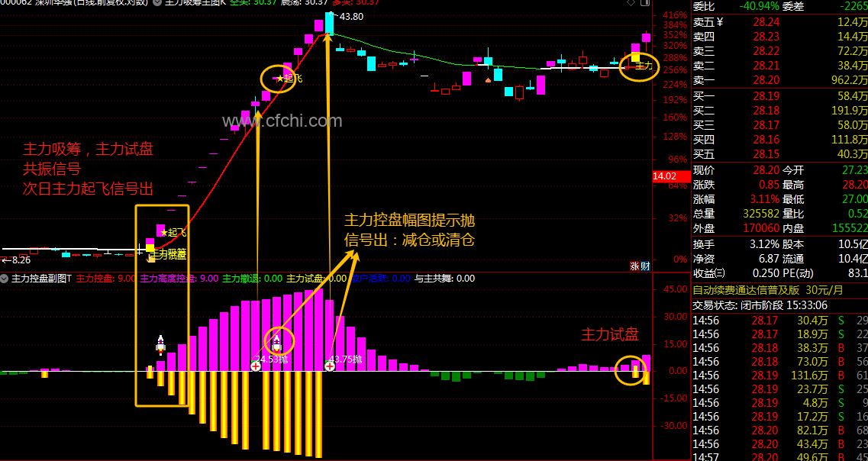
Task: Click the -30.00 sub-chart axis label
Action: pyautogui.click(x=673, y=426)
